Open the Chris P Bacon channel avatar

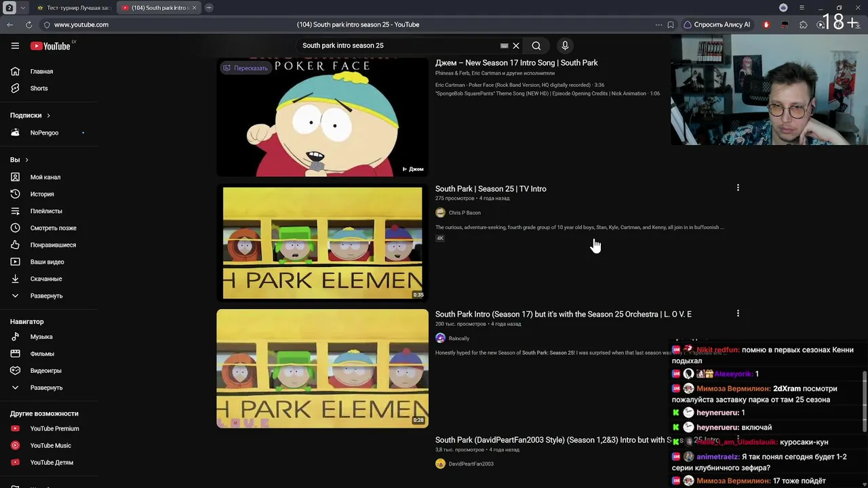click(440, 213)
